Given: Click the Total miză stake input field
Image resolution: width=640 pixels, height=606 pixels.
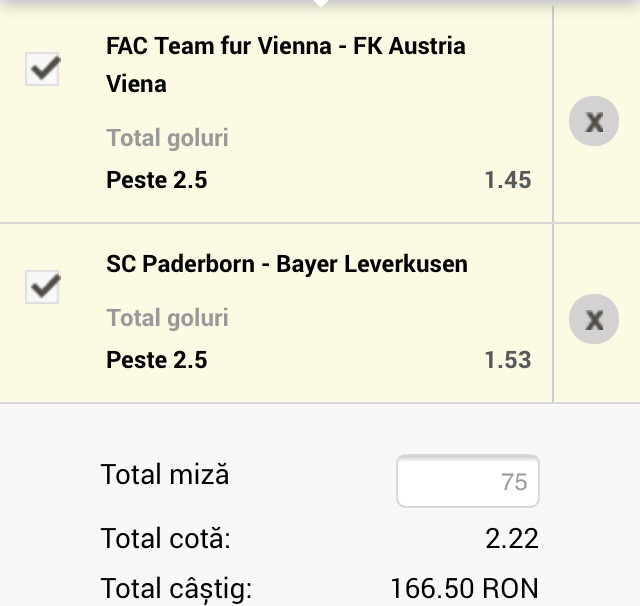Looking at the screenshot, I should [468, 482].
